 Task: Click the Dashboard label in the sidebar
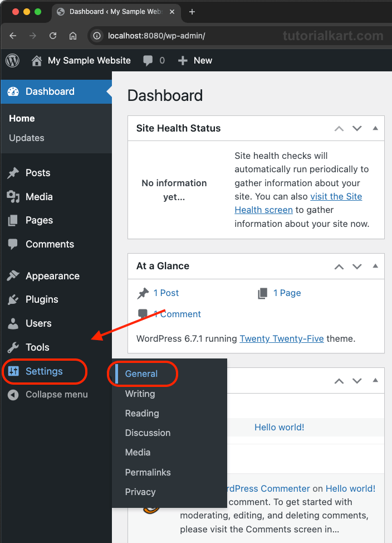click(x=50, y=91)
